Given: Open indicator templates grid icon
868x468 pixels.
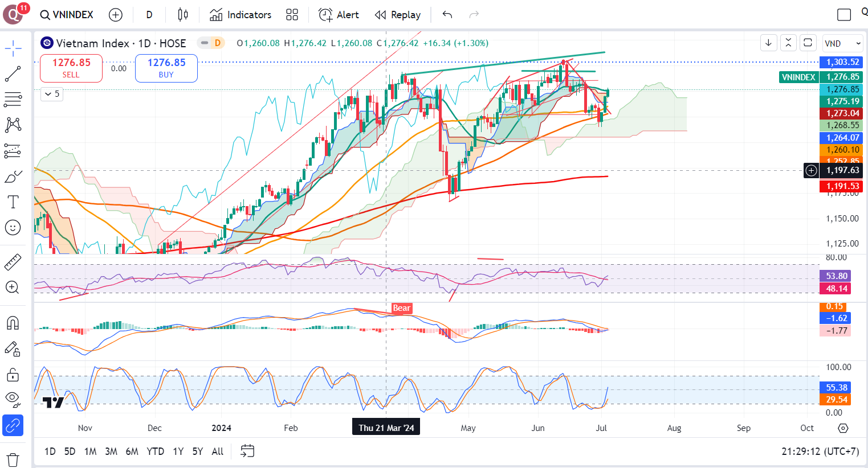Looking at the screenshot, I should click(292, 15).
